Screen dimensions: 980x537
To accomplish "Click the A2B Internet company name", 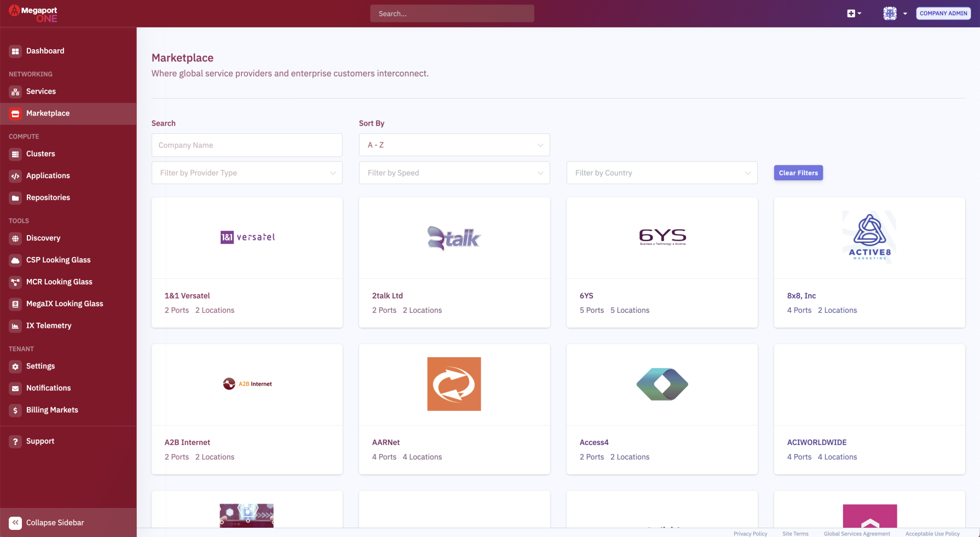I will coord(187,443).
